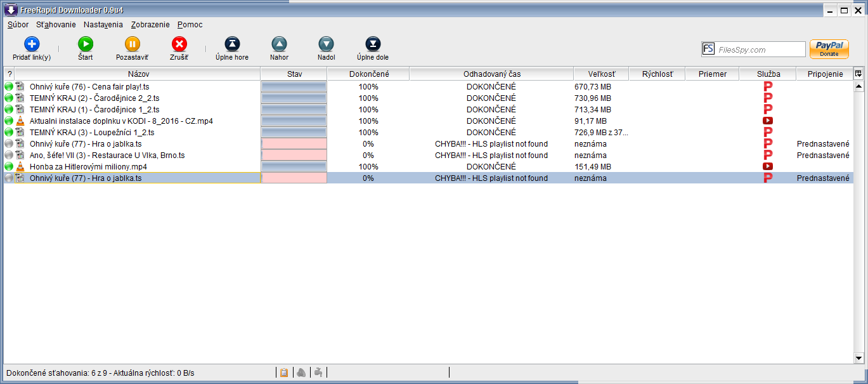Click the second grey status bar icon
This screenshot has height=384, width=868.
302,373
